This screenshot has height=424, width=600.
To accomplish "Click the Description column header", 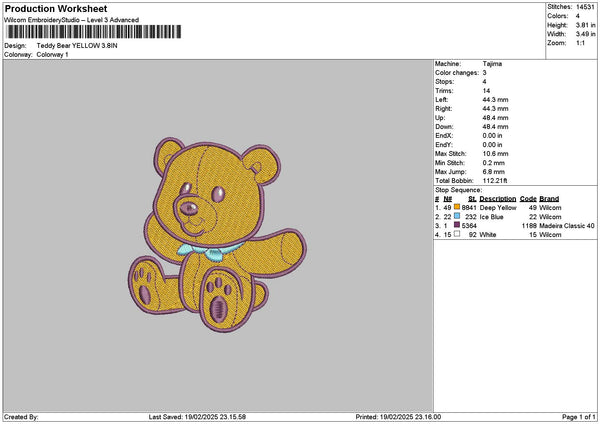I will [x=498, y=198].
